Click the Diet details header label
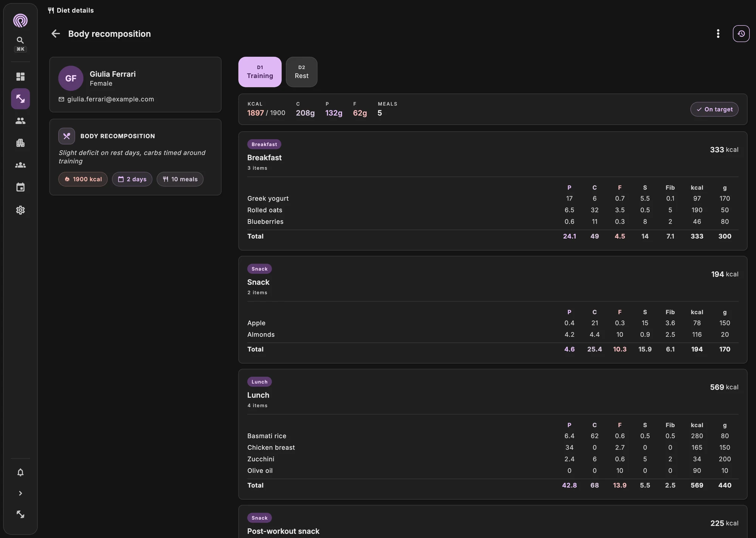 75,11
